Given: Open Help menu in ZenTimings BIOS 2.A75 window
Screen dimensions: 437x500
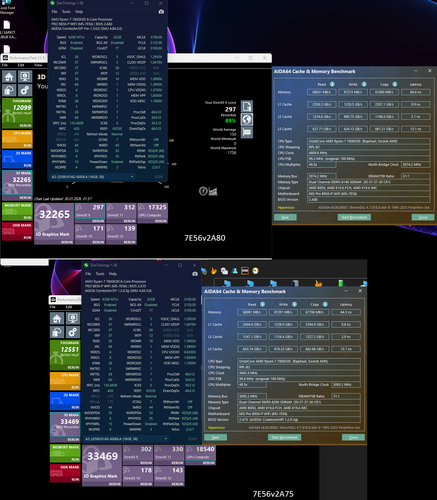Looking at the screenshot, I should 113,274.
